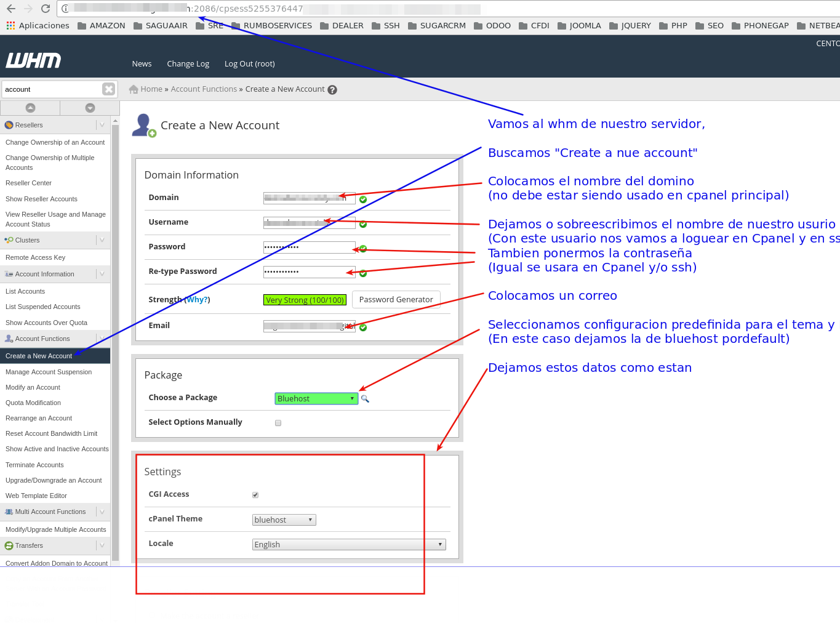Screen dimensions: 840x623
Task: Click the Account Information section icon
Action: click(x=9, y=274)
